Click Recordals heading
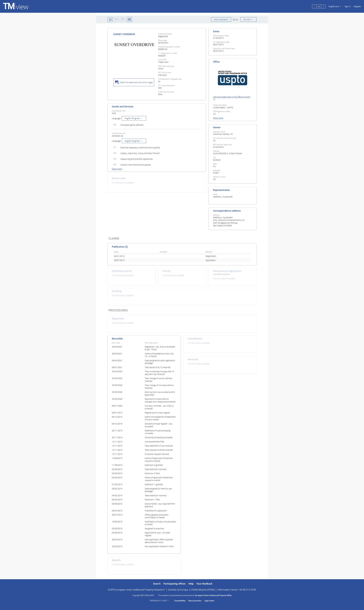 [x=117, y=338]
